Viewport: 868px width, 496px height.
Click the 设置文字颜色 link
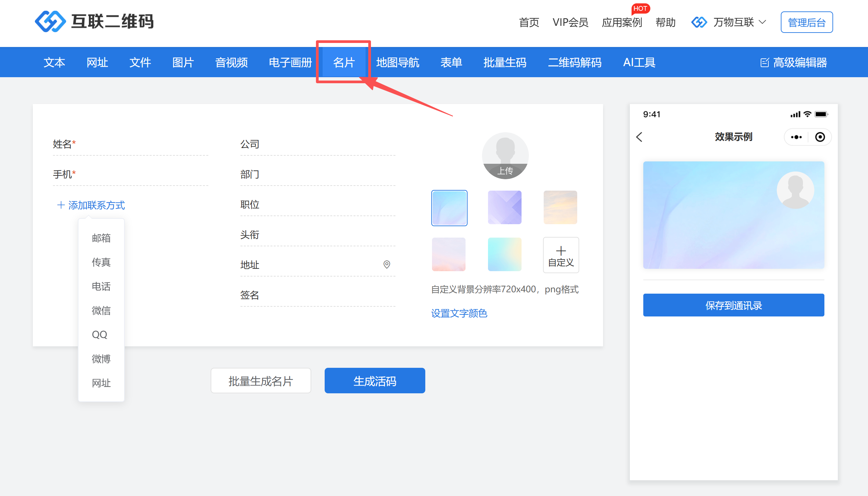coord(459,313)
